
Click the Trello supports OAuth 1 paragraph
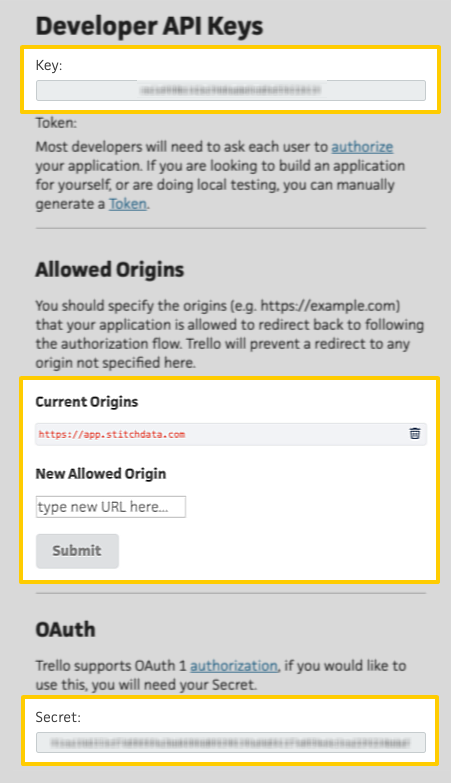(221, 675)
